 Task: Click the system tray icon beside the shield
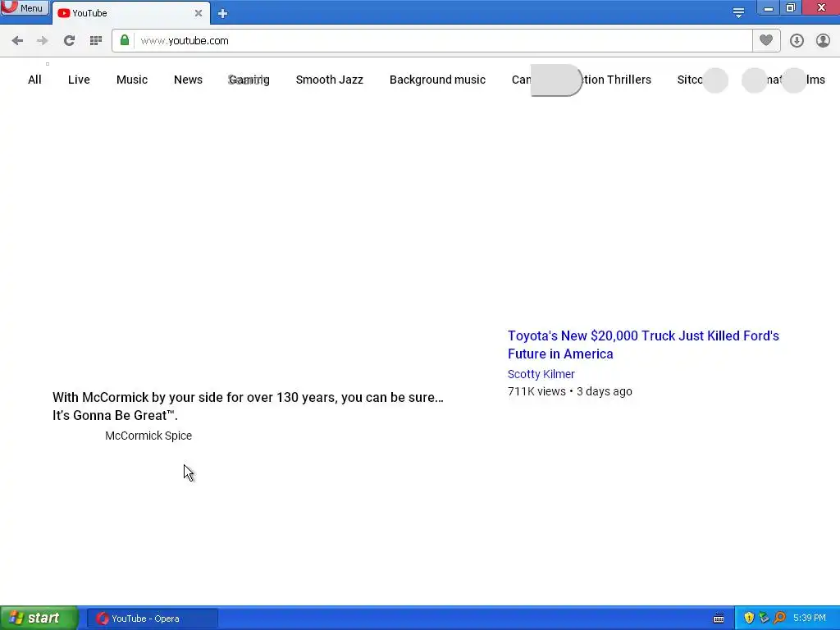coord(764,619)
